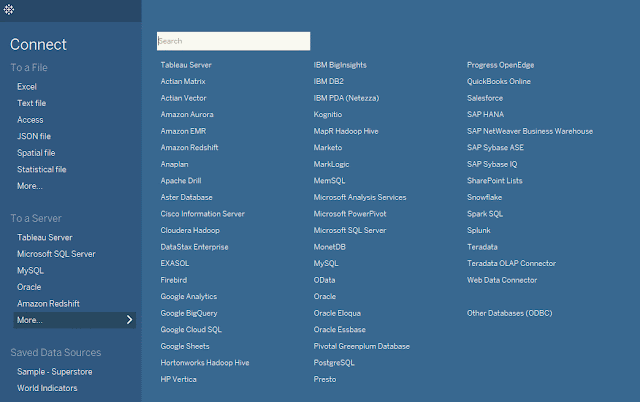Select Microsoft PowerPivot
The width and height of the screenshot is (640, 402).
coord(350,214)
